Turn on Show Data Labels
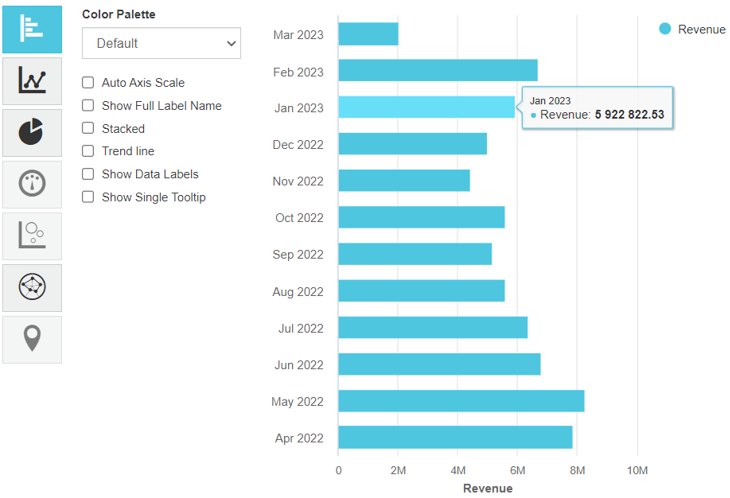730x498 pixels. click(x=88, y=174)
